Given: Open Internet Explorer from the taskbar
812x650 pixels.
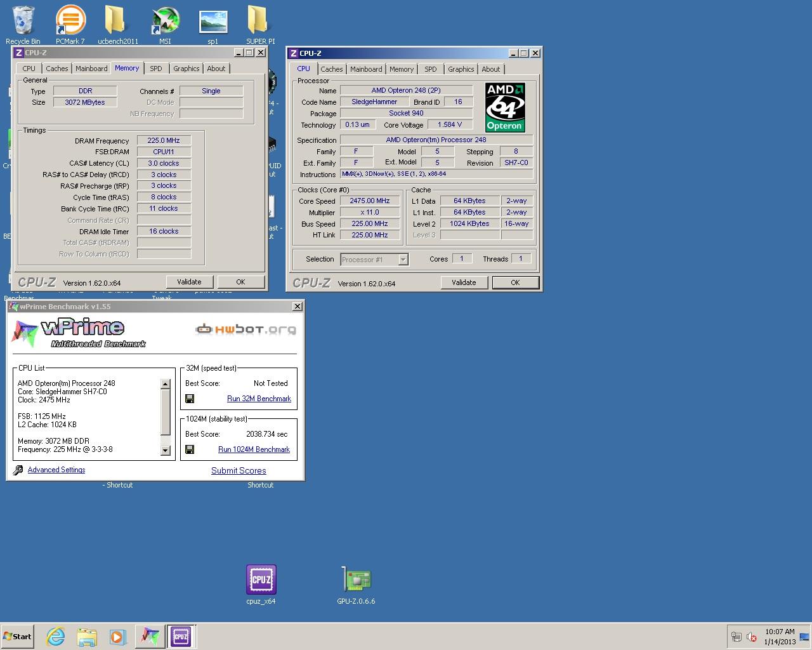Looking at the screenshot, I should [56, 637].
